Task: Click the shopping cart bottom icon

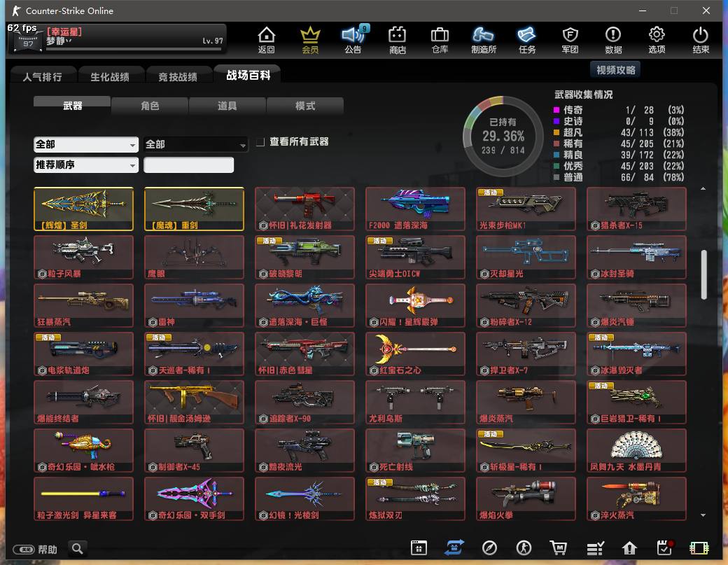Action: tap(559, 547)
